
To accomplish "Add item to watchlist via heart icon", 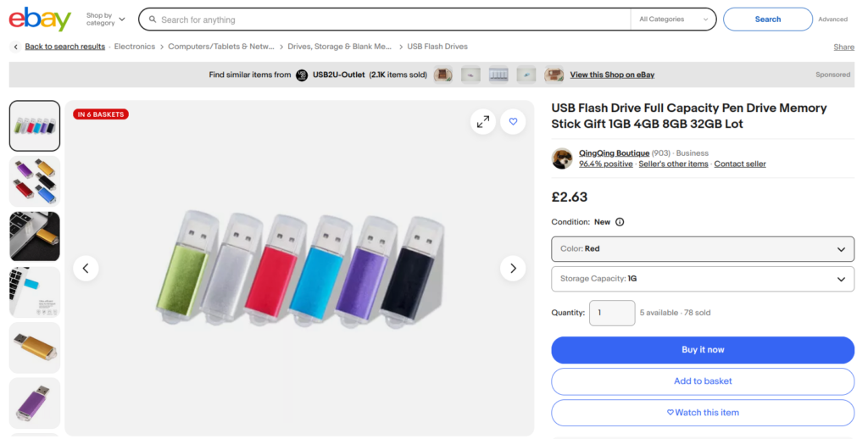I will point(513,122).
